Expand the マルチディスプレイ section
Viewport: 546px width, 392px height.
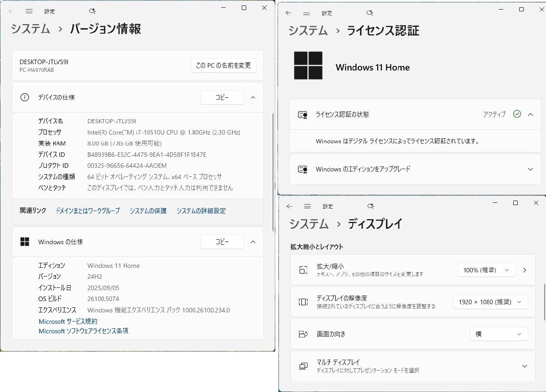(524, 366)
